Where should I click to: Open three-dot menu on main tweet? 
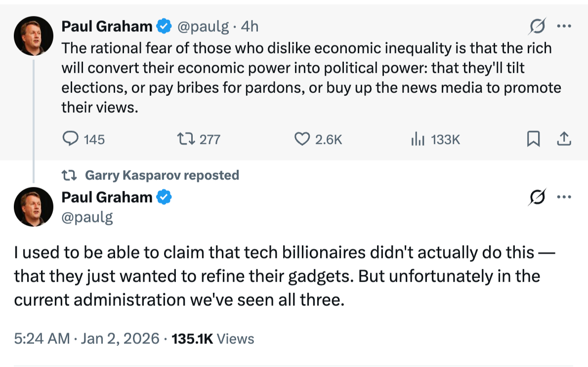pos(564,198)
